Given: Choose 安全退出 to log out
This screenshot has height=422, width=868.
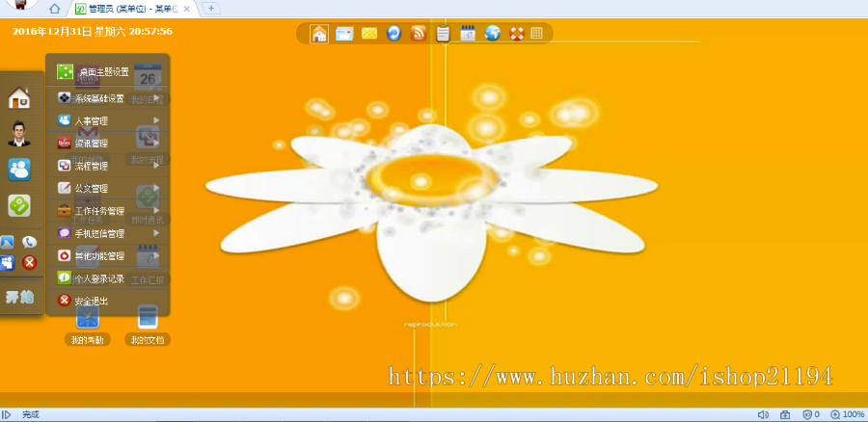Looking at the screenshot, I should point(107,302).
